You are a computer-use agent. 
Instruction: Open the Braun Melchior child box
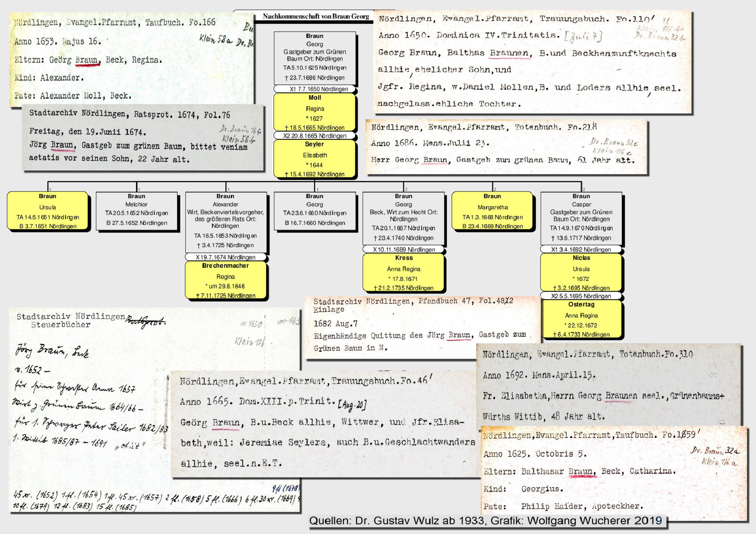click(x=136, y=211)
